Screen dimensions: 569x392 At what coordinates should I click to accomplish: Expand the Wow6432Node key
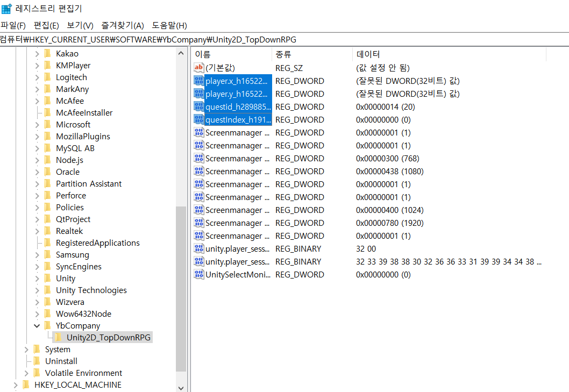pyautogui.click(x=37, y=314)
